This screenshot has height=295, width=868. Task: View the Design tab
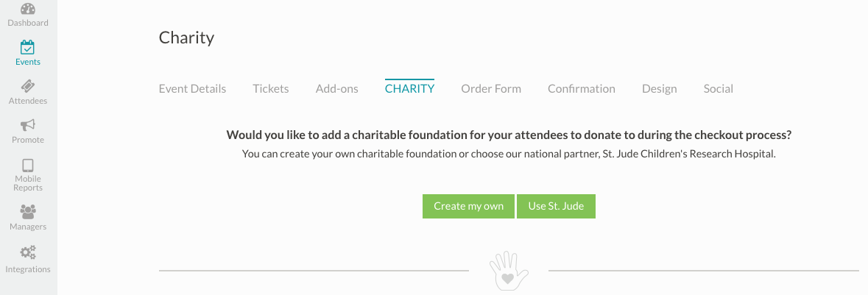tap(660, 89)
